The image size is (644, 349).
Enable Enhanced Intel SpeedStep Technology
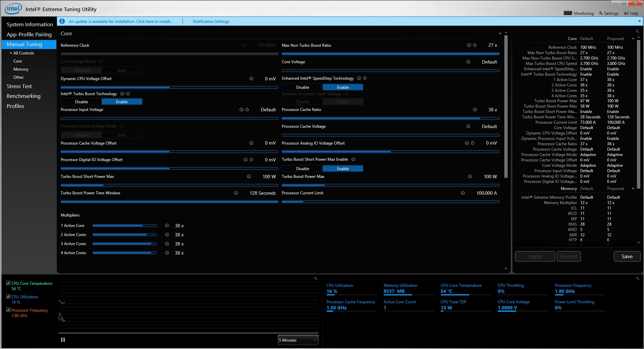pos(343,87)
